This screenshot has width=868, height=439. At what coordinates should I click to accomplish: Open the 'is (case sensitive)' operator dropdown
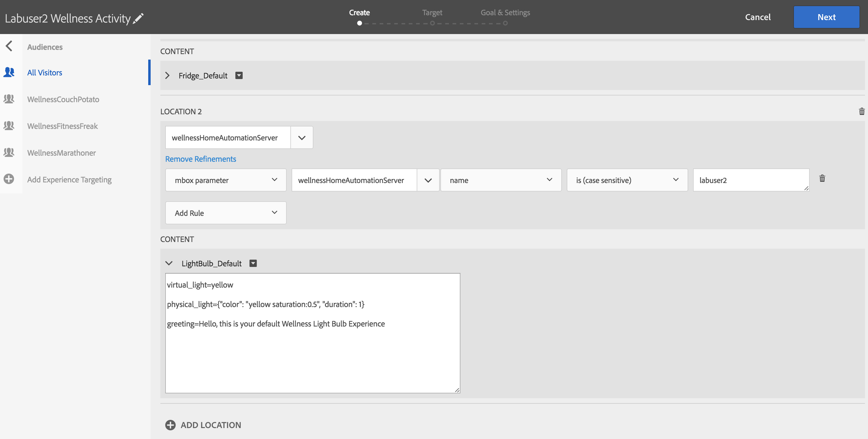[627, 180]
